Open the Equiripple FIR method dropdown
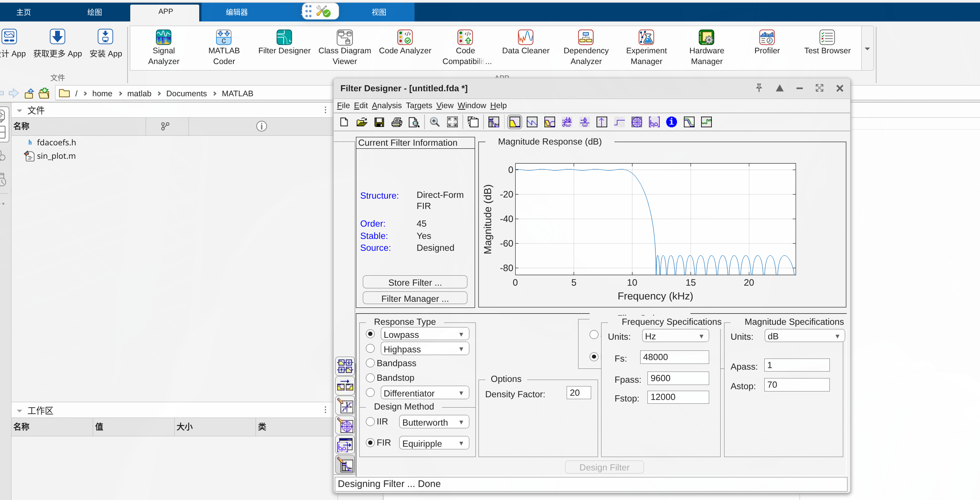The height and width of the screenshot is (500, 980). tap(434, 443)
